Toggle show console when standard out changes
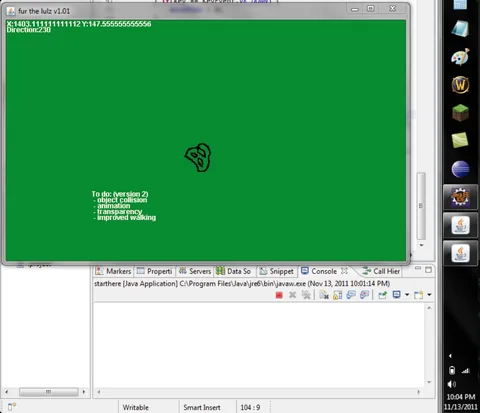Screen dimensions: 480x413 pos(351,295)
